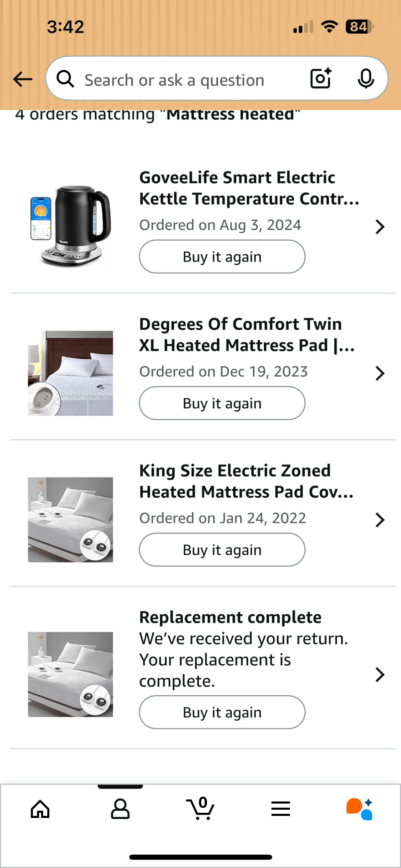Tap the back arrow icon
This screenshot has height=868, width=401.
23,80
